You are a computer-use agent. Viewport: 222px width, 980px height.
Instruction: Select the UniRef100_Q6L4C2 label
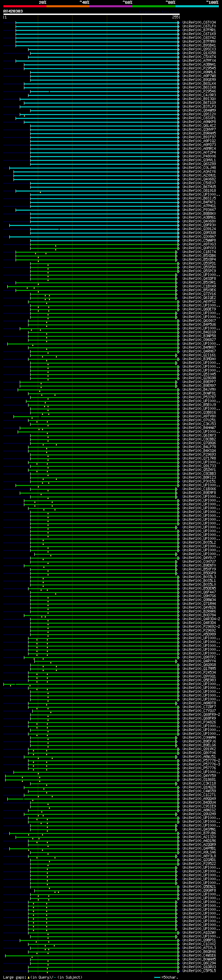click(x=199, y=125)
